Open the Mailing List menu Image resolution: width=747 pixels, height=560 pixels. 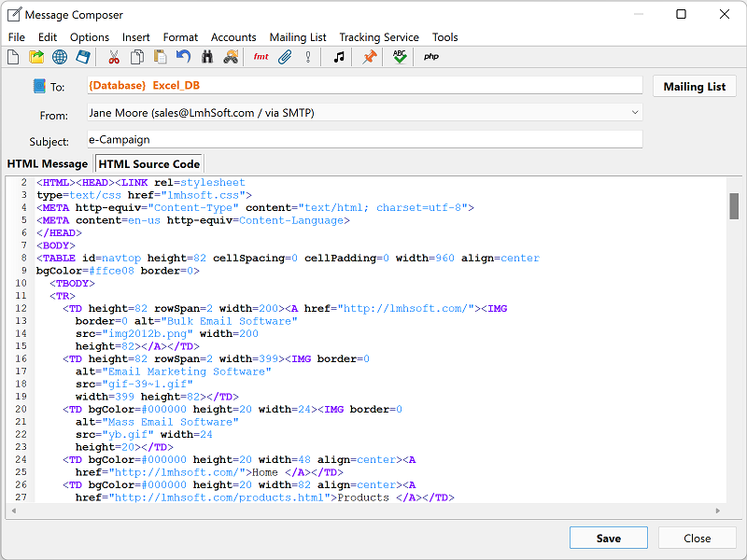(x=298, y=37)
